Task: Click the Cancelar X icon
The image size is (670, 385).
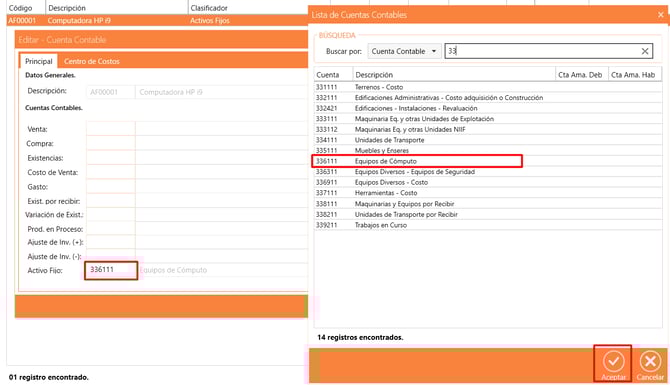Action: (650, 361)
